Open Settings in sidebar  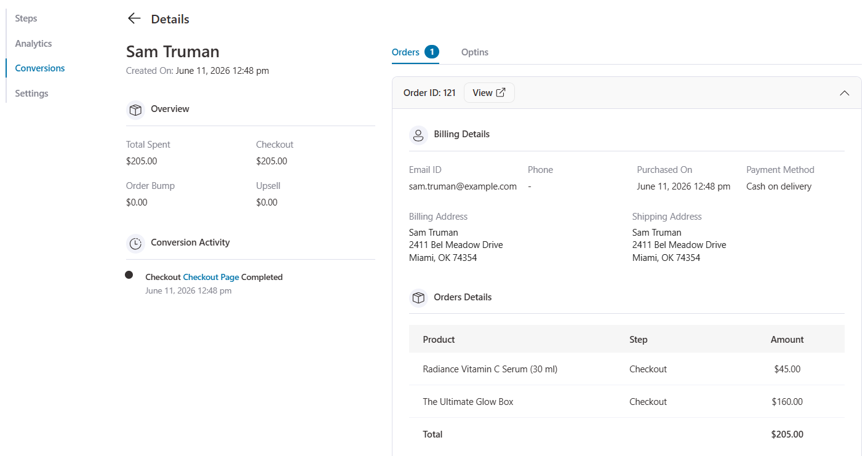32,94
